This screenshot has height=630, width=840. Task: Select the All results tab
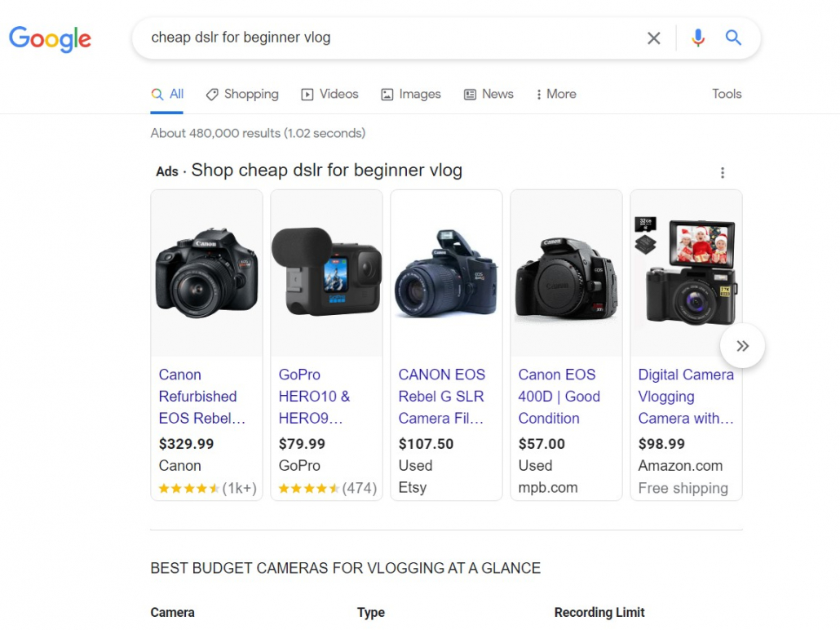(167, 94)
